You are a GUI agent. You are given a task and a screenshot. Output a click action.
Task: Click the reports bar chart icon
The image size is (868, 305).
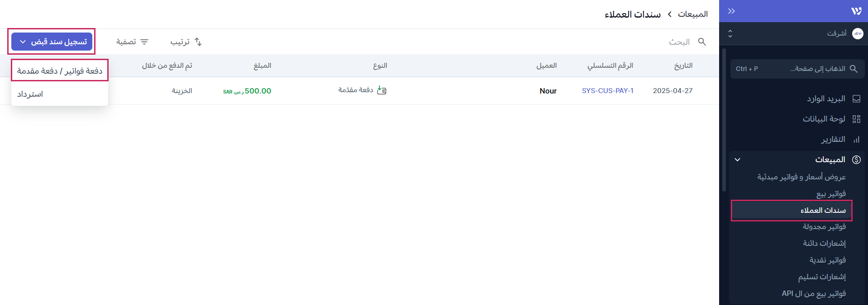856,139
